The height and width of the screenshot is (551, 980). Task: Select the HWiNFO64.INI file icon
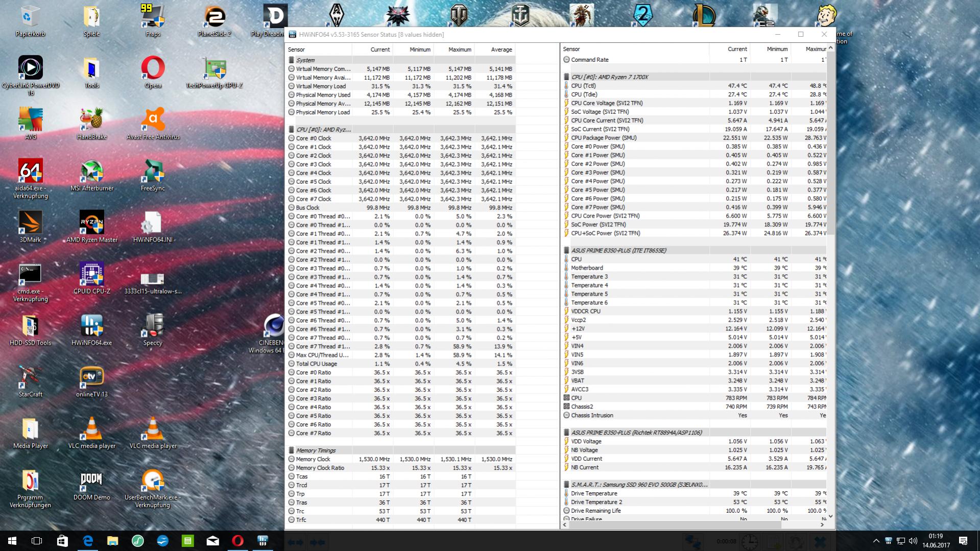[x=153, y=227]
